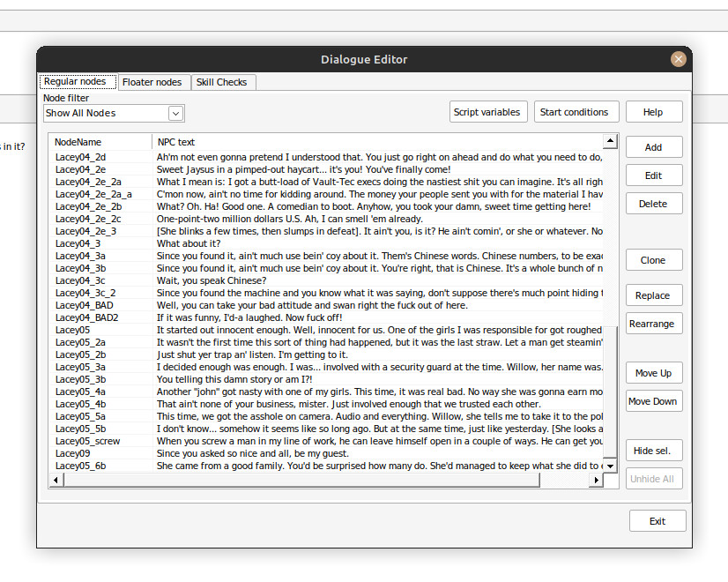The width and height of the screenshot is (728, 582).
Task: Click the Help button
Action: (654, 112)
